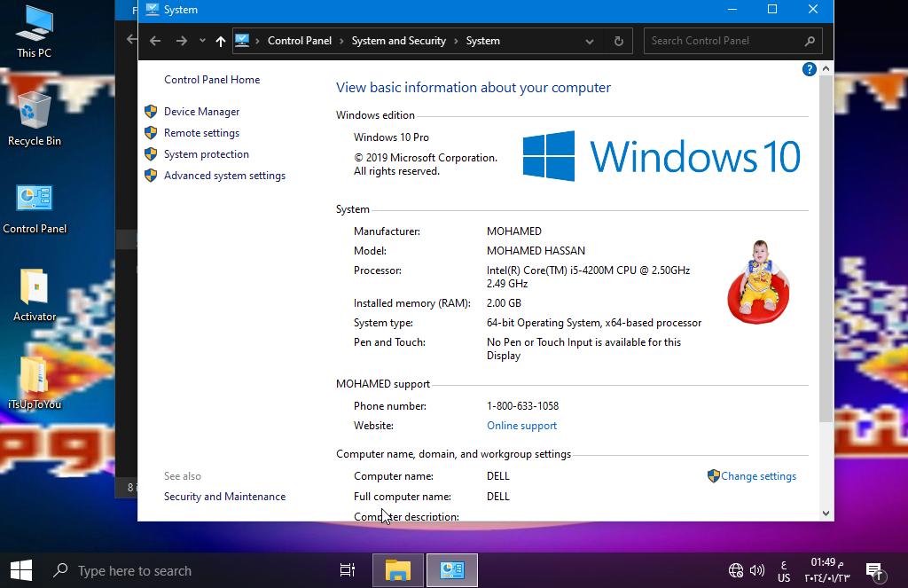The image size is (908, 588).
Task: Click the Remote settings shield icon
Action: (x=151, y=133)
